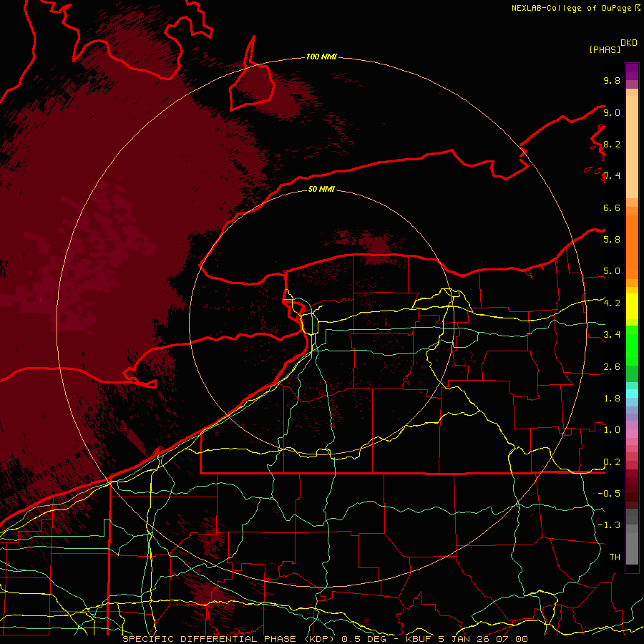Click the 0.2 legend value
Screen dimensions: 644x644
(x=612, y=462)
